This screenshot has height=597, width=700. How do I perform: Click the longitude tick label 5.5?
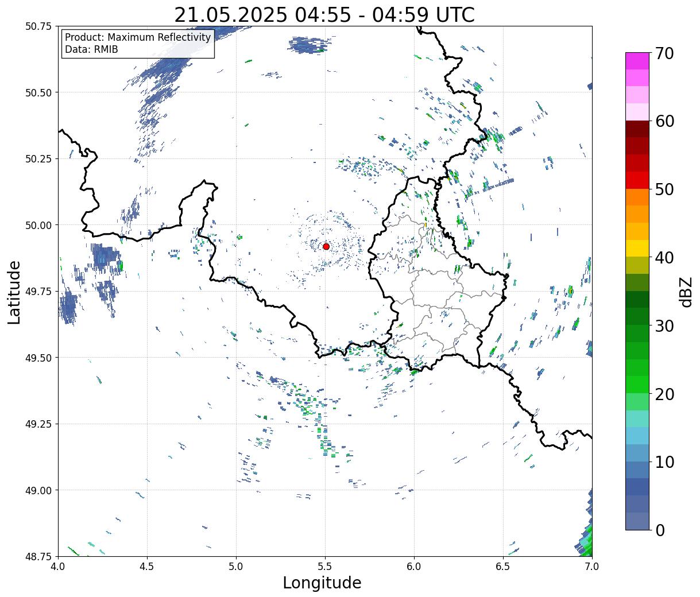[x=325, y=566]
